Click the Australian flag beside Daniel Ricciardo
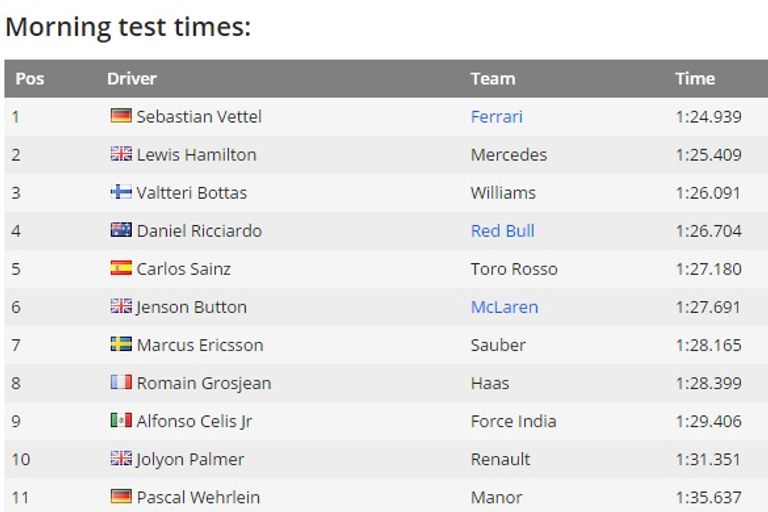Screen dimensions: 768x512 [121, 230]
